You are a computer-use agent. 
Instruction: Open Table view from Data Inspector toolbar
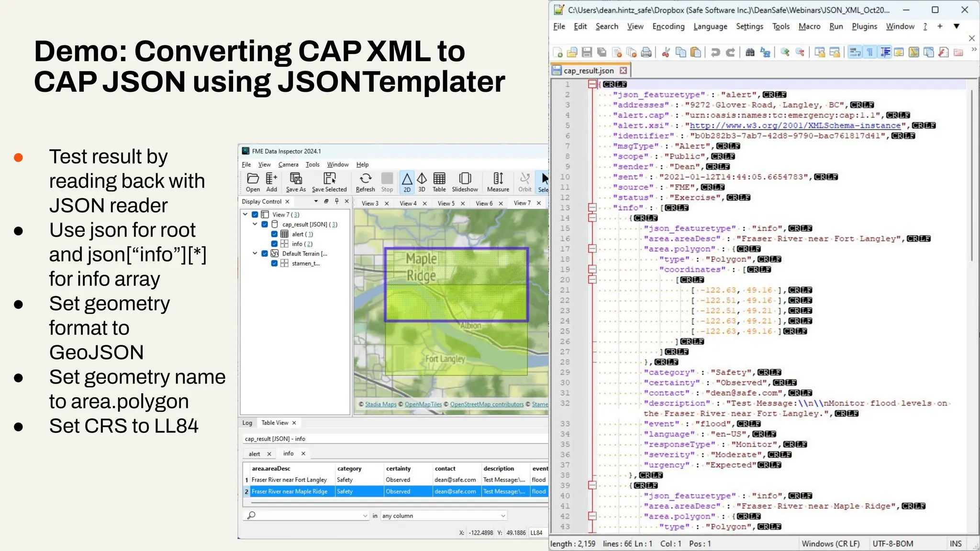click(439, 182)
